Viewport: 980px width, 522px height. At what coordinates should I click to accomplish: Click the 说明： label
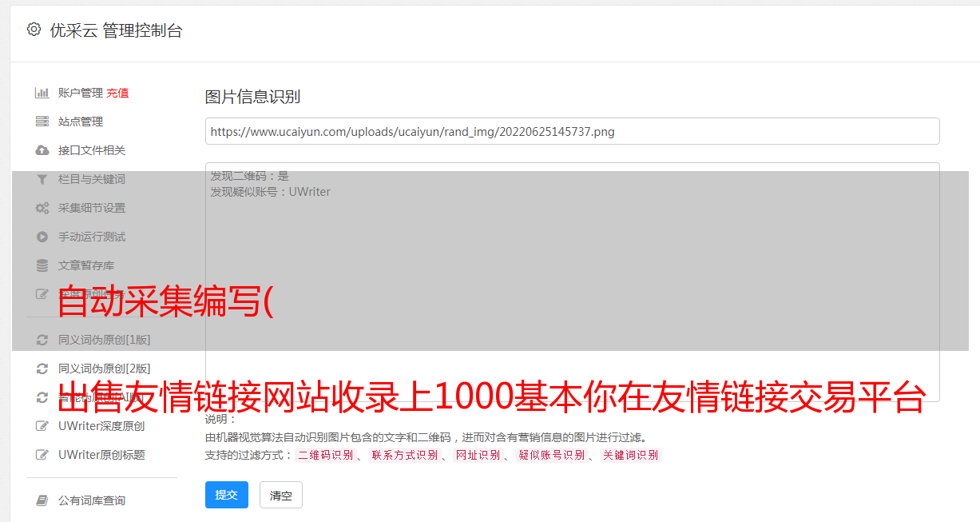[x=221, y=419]
